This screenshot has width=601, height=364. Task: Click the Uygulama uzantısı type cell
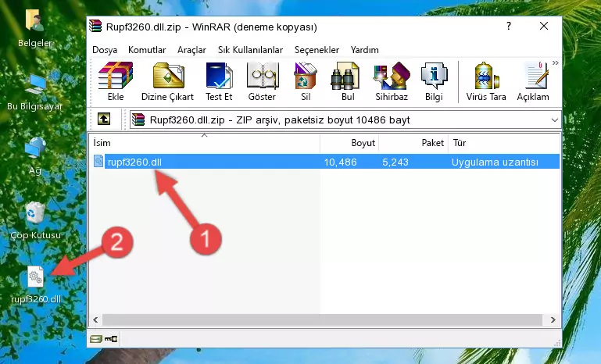coord(495,162)
